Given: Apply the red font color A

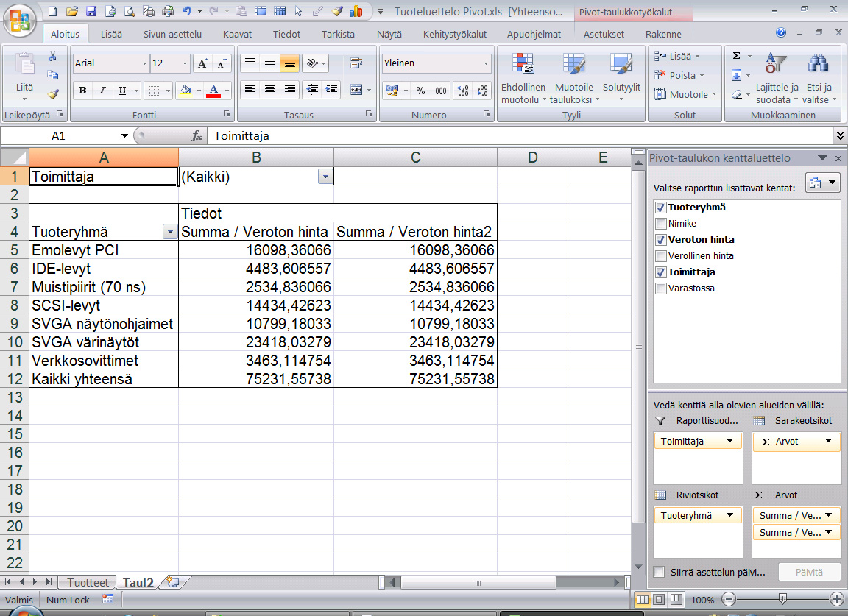Looking at the screenshot, I should (213, 91).
